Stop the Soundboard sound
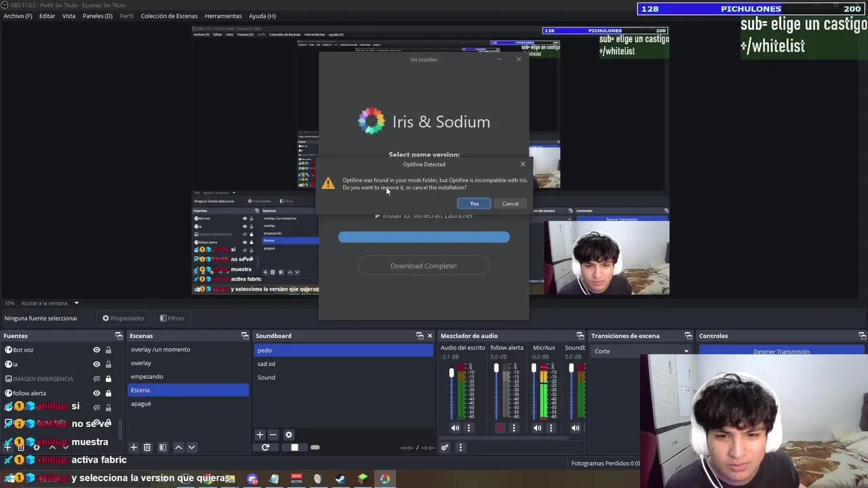 click(x=294, y=447)
